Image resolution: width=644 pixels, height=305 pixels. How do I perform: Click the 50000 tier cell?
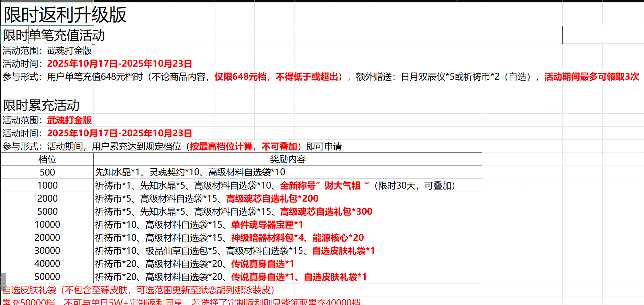tap(47, 277)
